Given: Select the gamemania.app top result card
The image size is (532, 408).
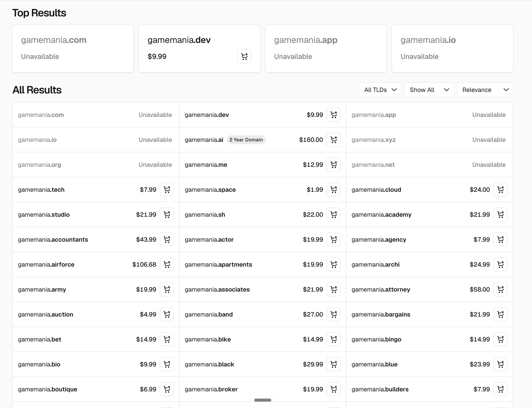Looking at the screenshot, I should (326, 49).
